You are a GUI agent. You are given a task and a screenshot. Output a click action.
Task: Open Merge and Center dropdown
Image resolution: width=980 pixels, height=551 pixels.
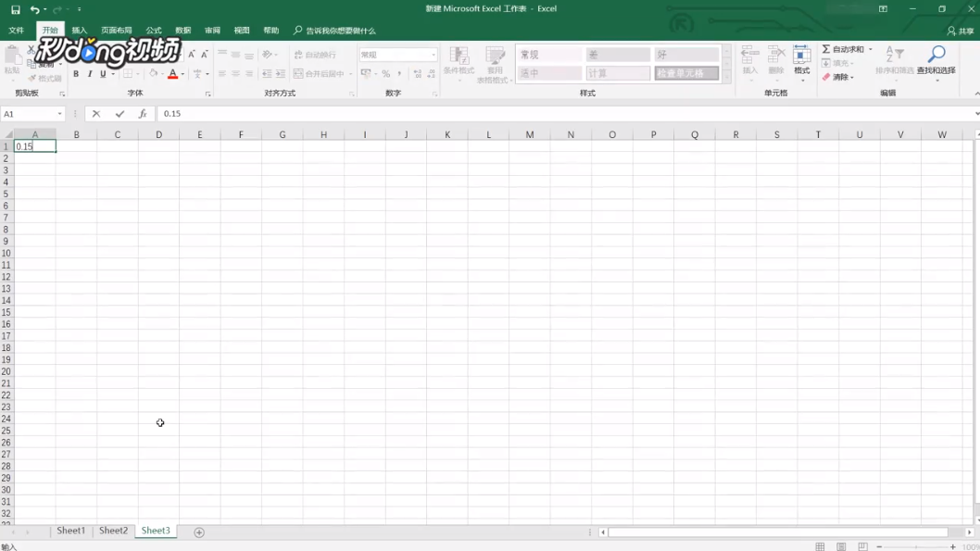[351, 74]
